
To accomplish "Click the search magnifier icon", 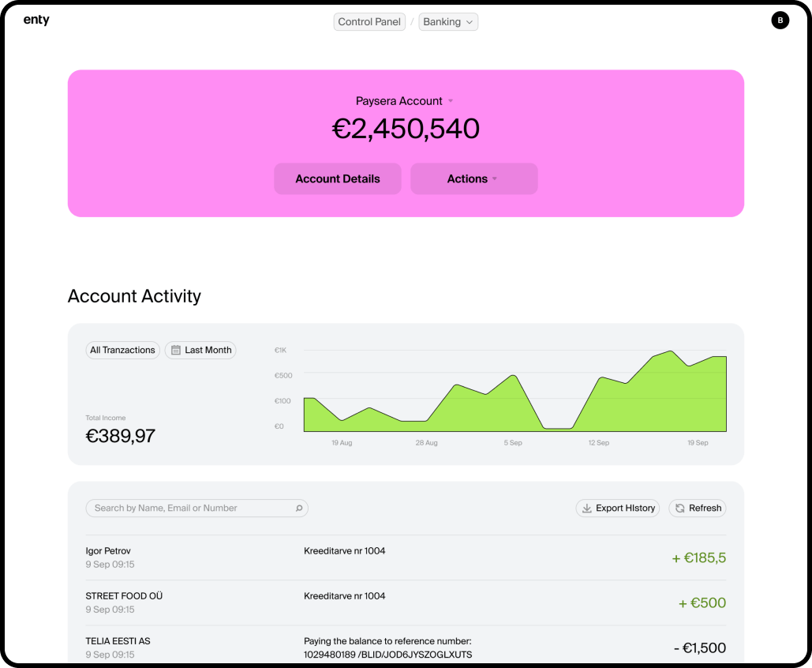I will point(300,508).
